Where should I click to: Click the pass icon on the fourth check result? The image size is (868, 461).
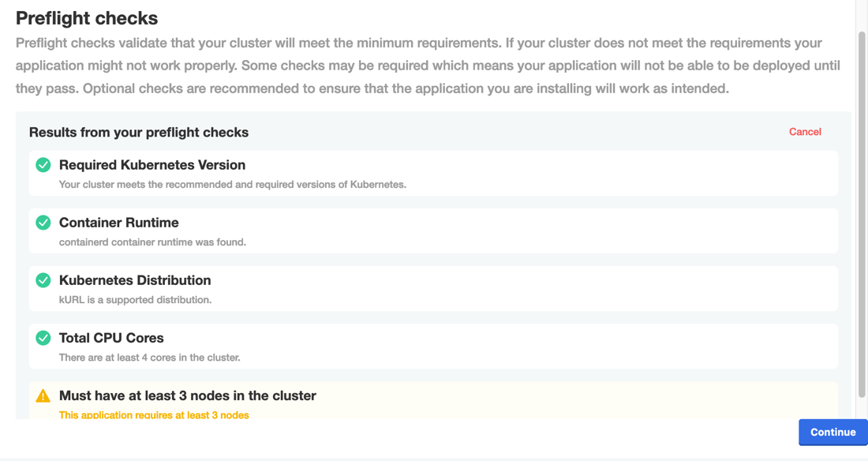(x=43, y=337)
